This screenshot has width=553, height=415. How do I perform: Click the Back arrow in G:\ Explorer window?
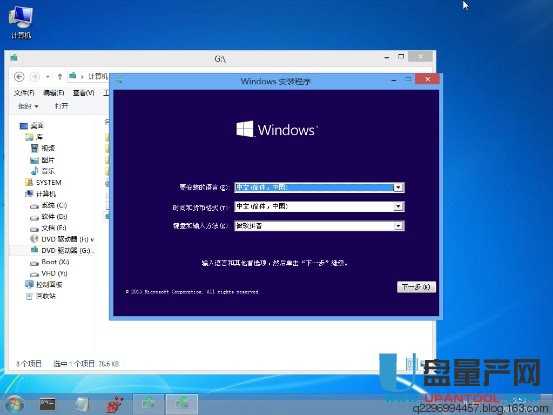coord(19,76)
